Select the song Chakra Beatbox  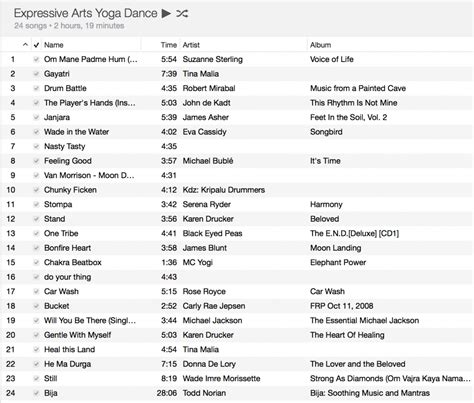click(x=73, y=262)
